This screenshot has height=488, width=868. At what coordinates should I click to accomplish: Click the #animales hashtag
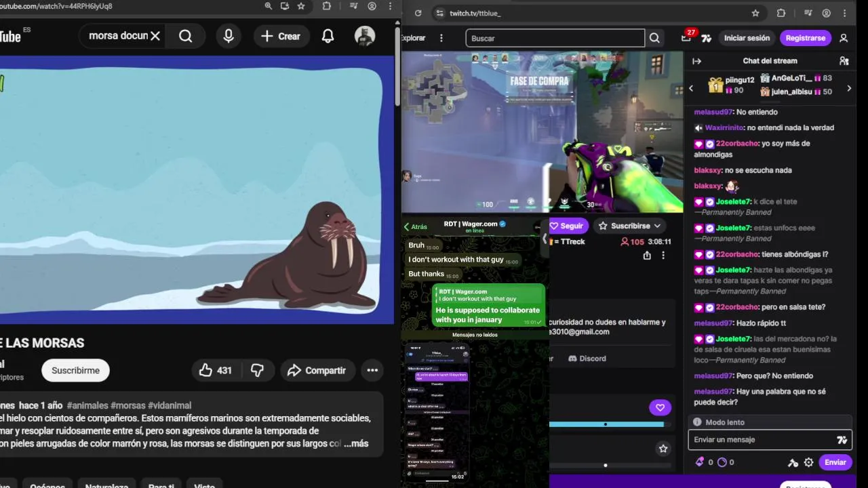[86, 405]
